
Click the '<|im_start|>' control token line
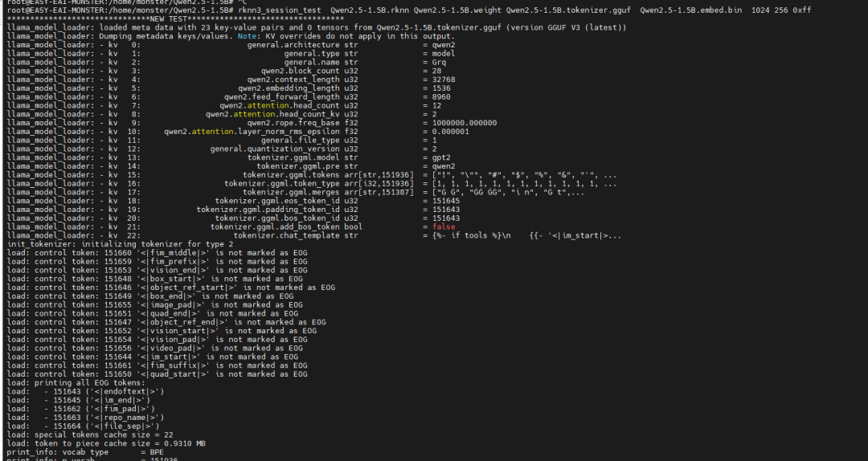(169, 357)
